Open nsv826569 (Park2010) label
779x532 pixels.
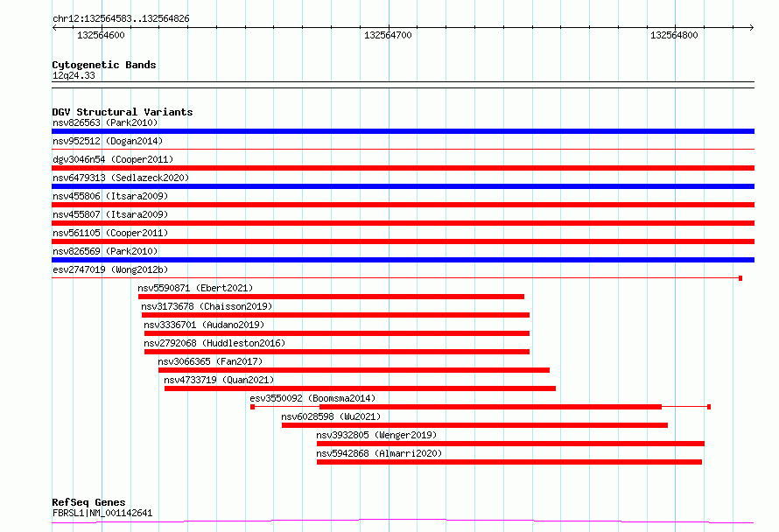pos(105,251)
